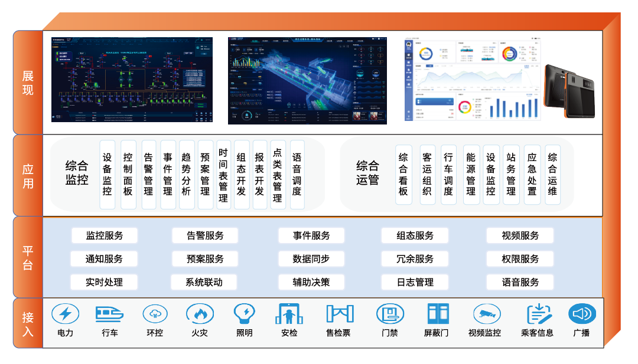Open the center 3D station dashboard screenshot
This screenshot has width=638, height=364.
[x=307, y=81]
